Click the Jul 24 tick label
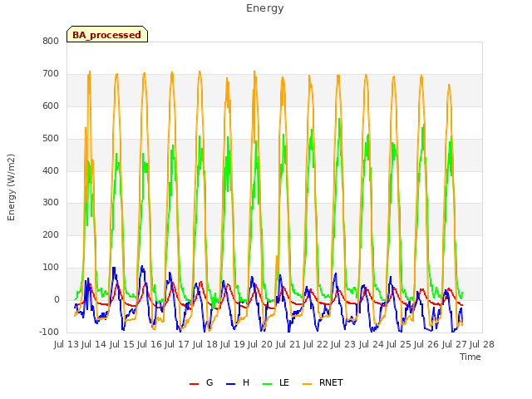 [372, 344]
